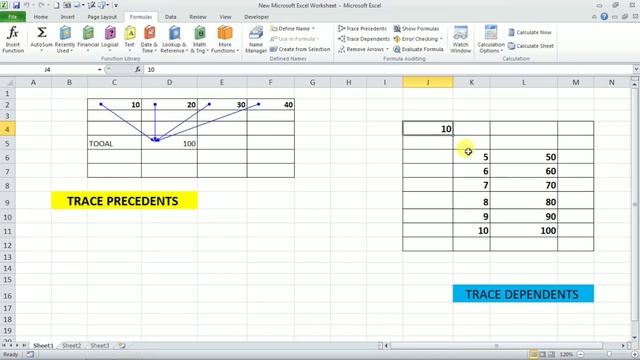Open the Name Manager
The width and height of the screenshot is (640, 360).
pyautogui.click(x=256, y=40)
